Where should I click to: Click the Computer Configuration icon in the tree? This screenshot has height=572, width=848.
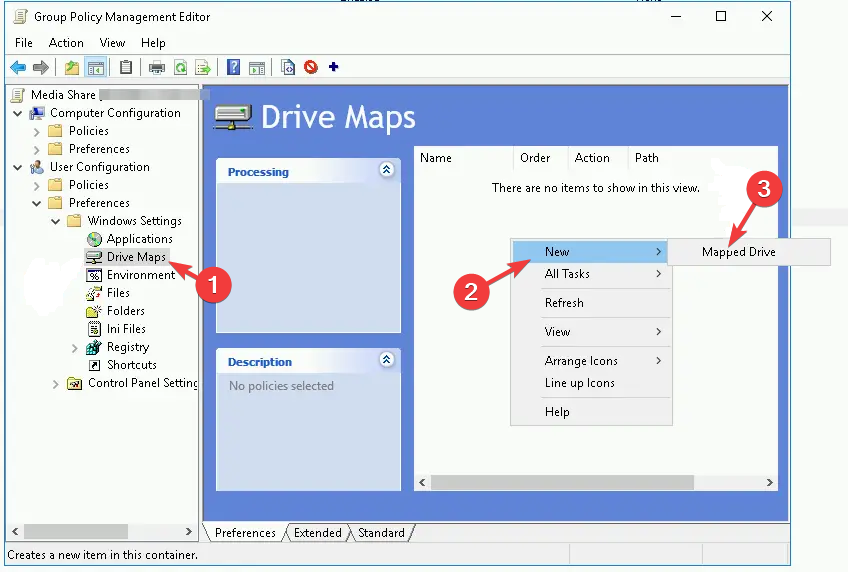[x=37, y=113]
